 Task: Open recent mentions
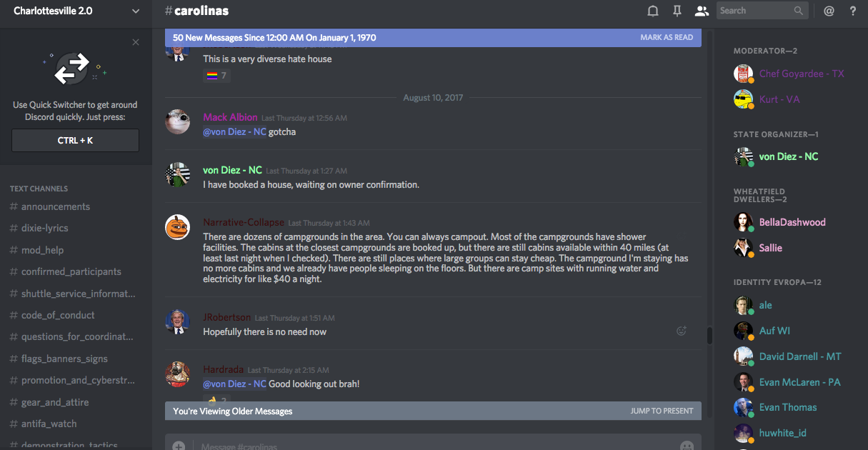[829, 11]
